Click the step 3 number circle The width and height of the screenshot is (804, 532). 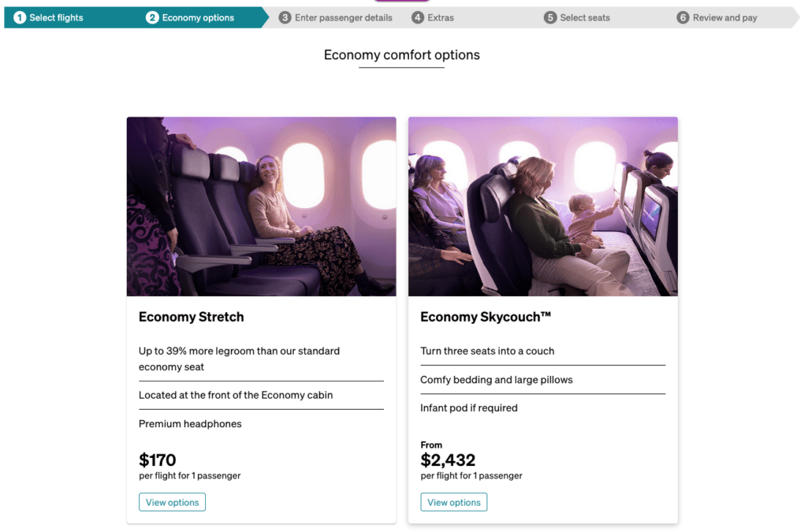pyautogui.click(x=285, y=17)
